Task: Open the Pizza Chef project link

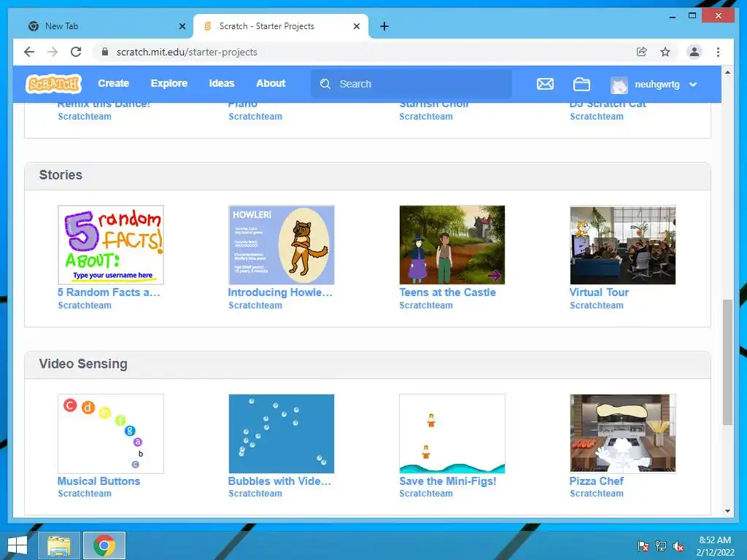Action: click(x=596, y=481)
